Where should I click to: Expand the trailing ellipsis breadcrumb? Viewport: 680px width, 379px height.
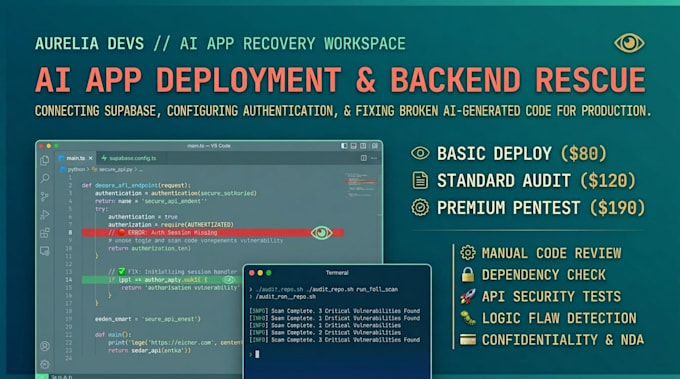click(x=141, y=170)
